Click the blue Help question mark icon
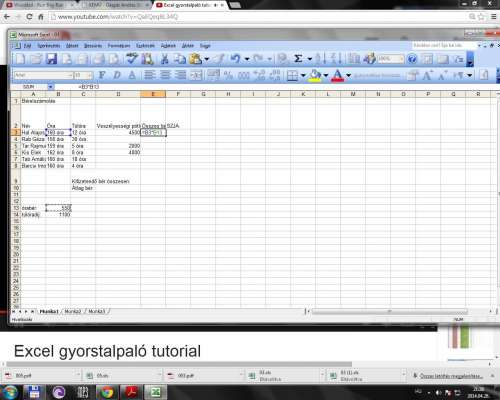Screen dimensions: 500x400 pyautogui.click(x=412, y=59)
